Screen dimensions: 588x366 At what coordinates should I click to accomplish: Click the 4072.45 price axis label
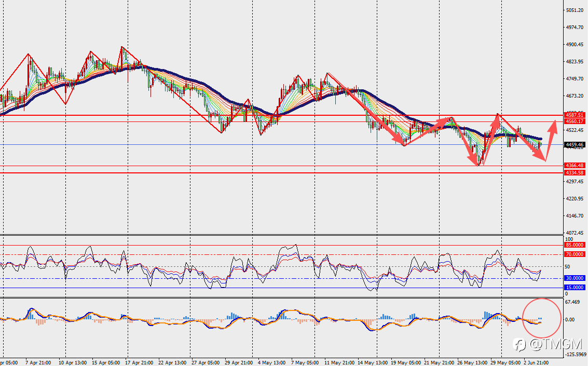click(575, 233)
